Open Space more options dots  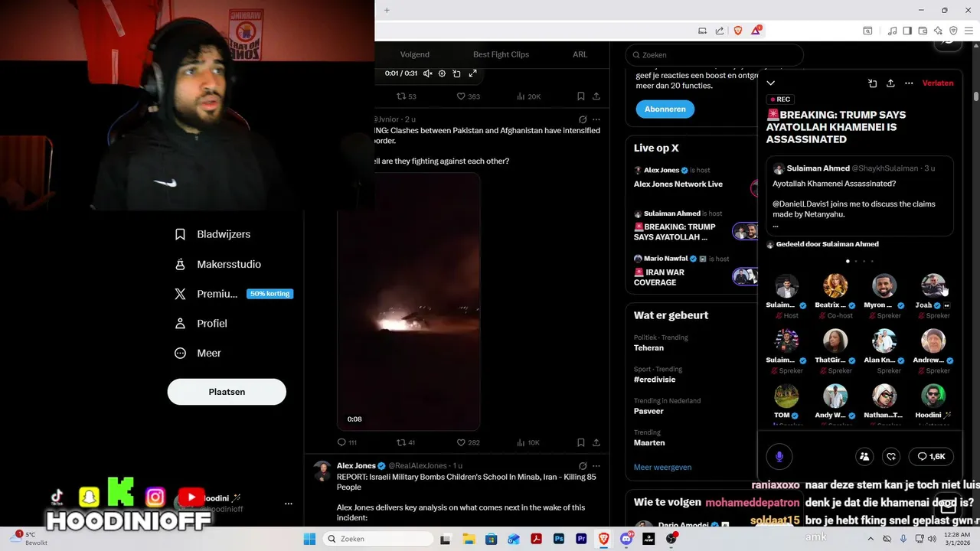click(x=909, y=83)
